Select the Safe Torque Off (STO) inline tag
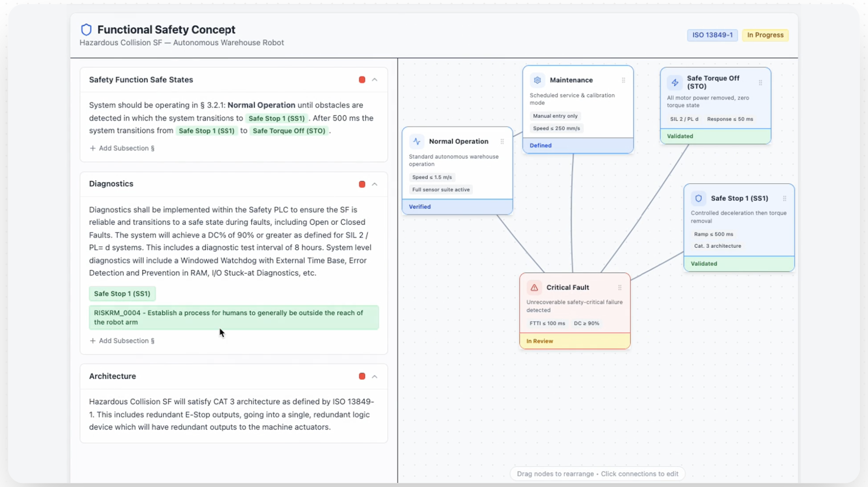This screenshot has height=487, width=868. click(x=289, y=131)
